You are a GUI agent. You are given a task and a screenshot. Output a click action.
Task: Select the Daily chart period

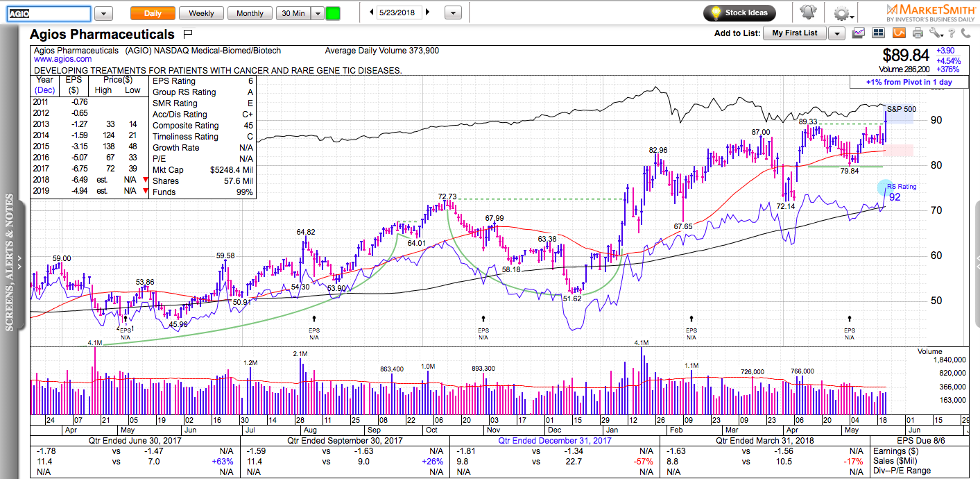pyautogui.click(x=153, y=13)
